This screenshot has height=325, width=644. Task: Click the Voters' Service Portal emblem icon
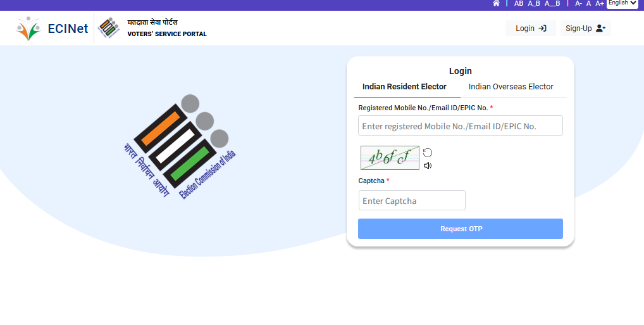click(x=109, y=28)
